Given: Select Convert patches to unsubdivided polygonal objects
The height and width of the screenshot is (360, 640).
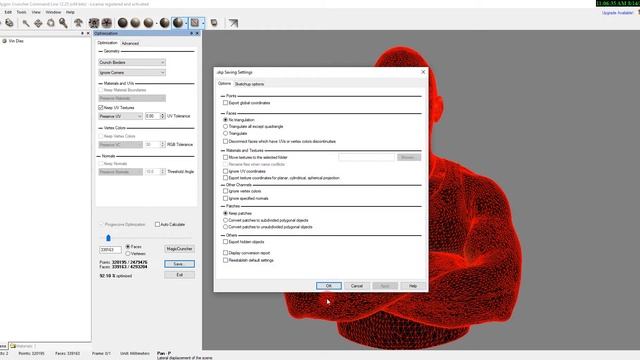Looking at the screenshot, I should click(x=225, y=227).
